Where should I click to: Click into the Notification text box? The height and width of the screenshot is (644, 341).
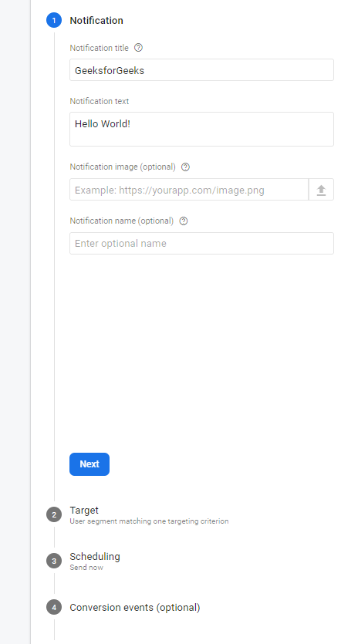tap(201, 129)
